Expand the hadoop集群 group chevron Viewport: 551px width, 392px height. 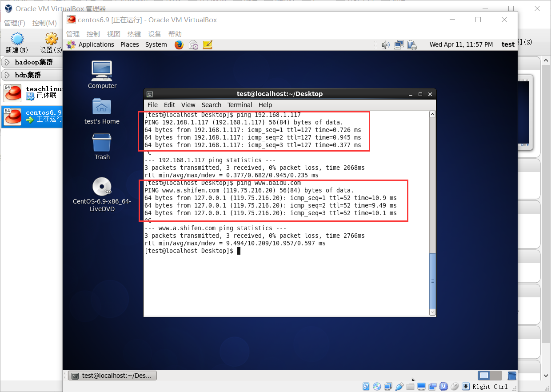tap(7, 62)
